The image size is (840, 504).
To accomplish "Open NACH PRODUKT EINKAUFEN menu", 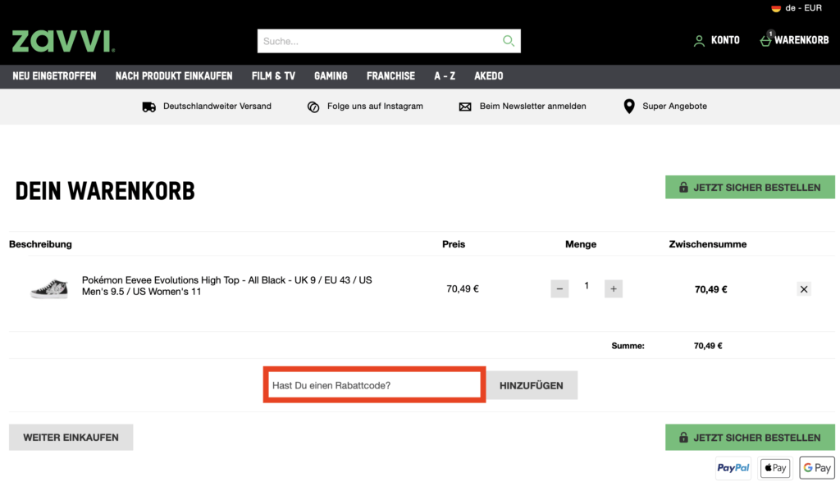I will [174, 76].
